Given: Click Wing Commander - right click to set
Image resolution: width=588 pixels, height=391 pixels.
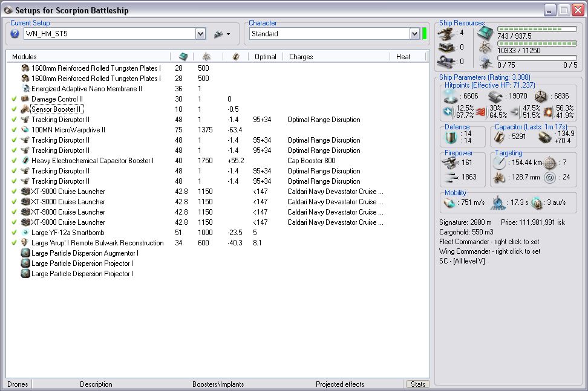Looking at the screenshot, I should [x=490, y=251].
